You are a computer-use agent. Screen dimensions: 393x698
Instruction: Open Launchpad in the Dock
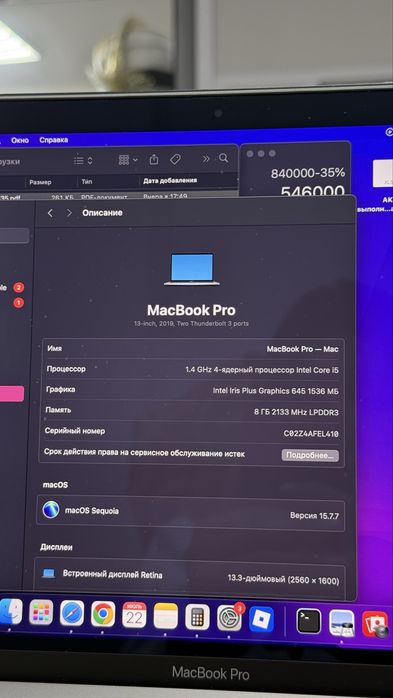click(41, 612)
